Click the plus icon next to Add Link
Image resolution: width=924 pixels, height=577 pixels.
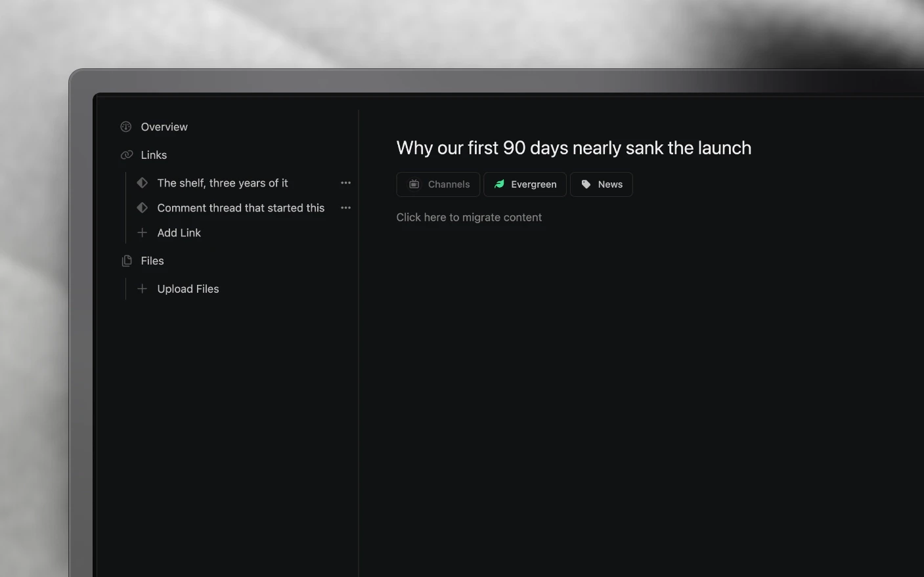click(142, 232)
